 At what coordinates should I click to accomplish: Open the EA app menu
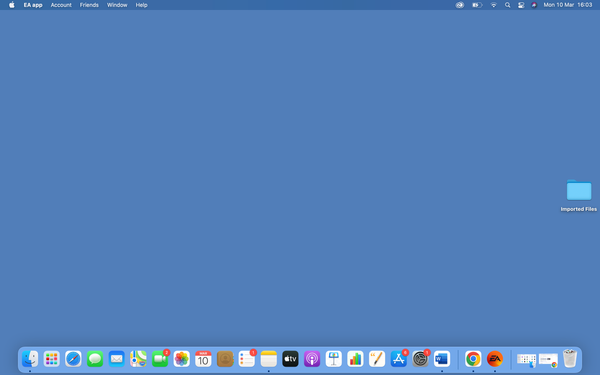[33, 5]
